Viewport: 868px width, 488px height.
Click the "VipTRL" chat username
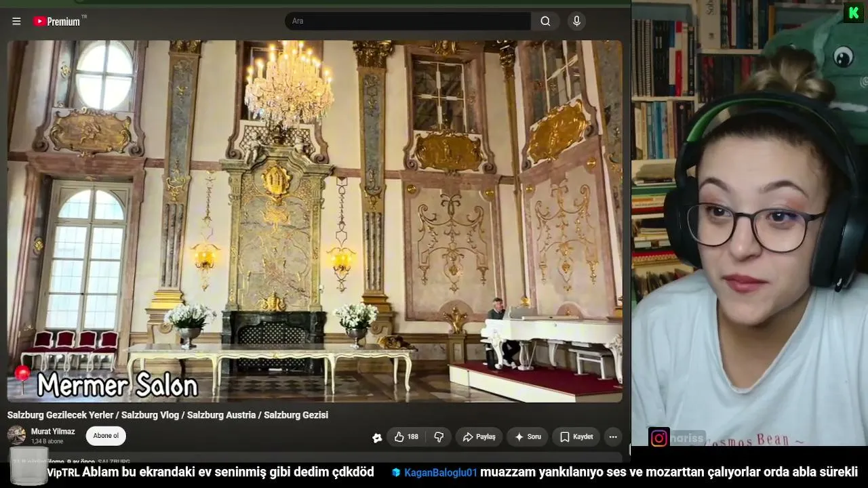[x=63, y=472]
